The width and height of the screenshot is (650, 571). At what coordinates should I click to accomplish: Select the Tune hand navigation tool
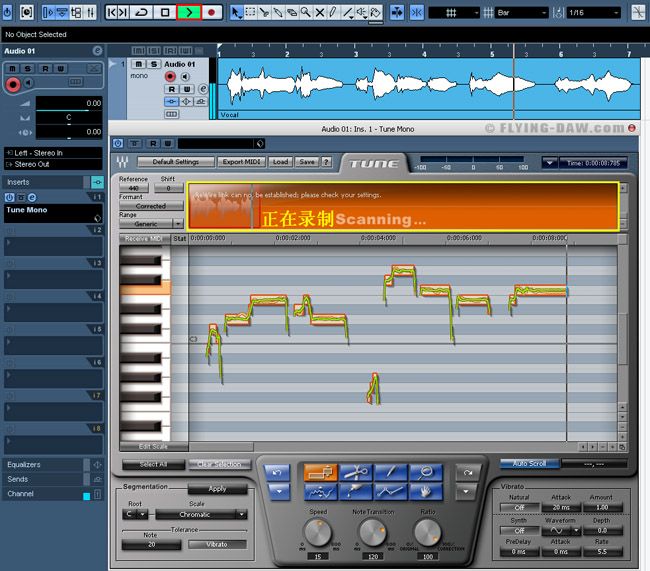(x=426, y=492)
